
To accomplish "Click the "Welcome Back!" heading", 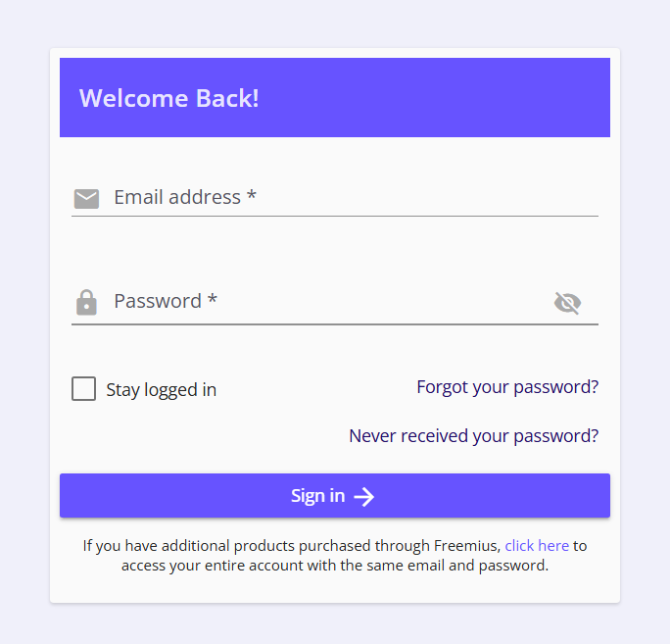I will (169, 98).
